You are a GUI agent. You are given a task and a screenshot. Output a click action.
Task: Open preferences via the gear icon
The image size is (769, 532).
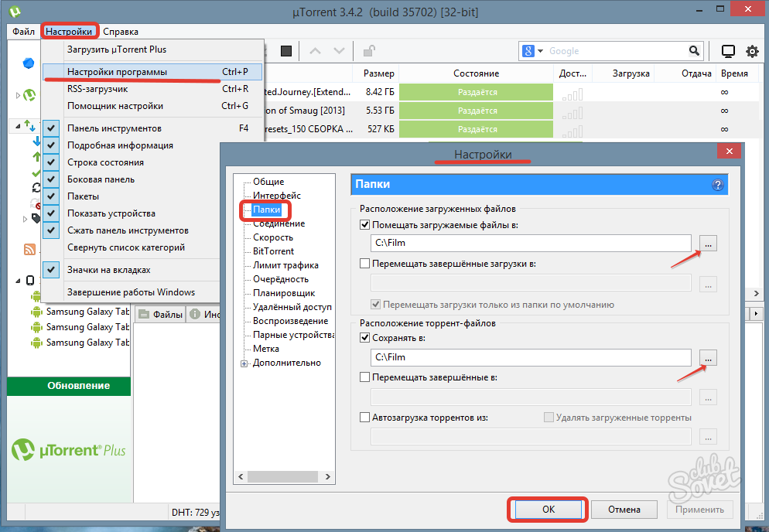(752, 51)
